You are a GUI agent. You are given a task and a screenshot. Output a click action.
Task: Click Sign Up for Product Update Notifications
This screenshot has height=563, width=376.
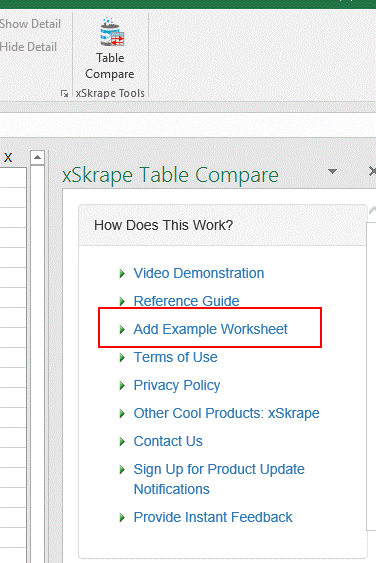219,479
